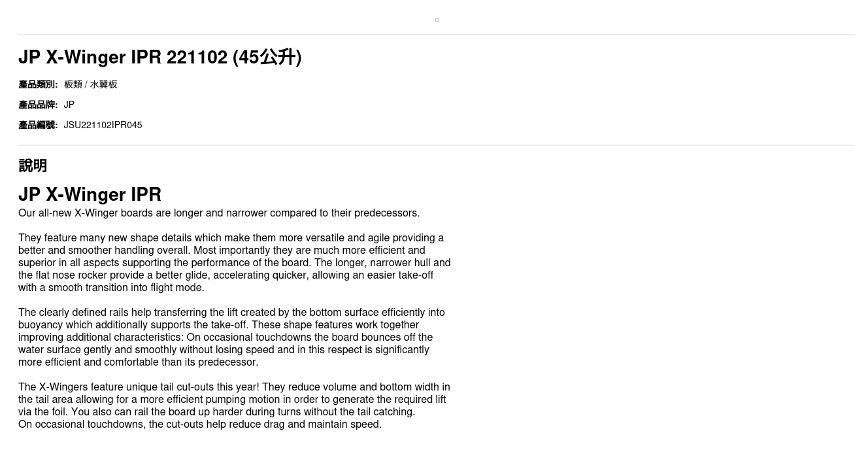This screenshot has width=868, height=450.
Task: Click the sentence starting 'Our all-new X-Winger boards'
Action: [x=219, y=213]
